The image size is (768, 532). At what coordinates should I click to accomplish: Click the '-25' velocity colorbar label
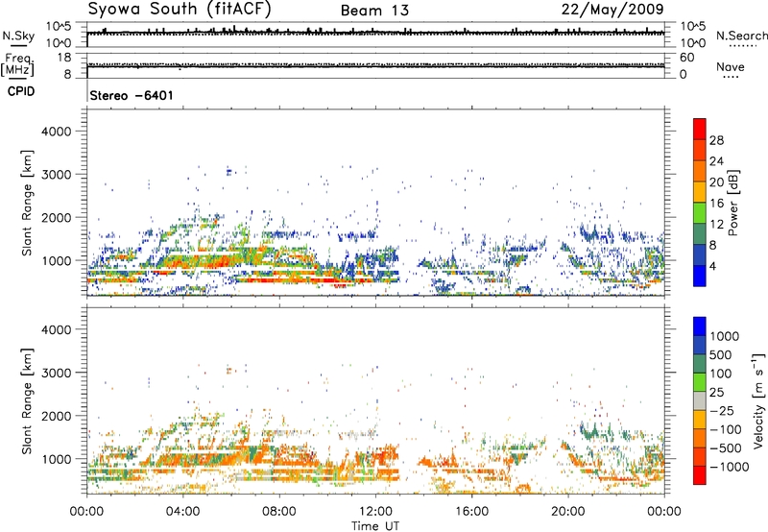pos(724,411)
